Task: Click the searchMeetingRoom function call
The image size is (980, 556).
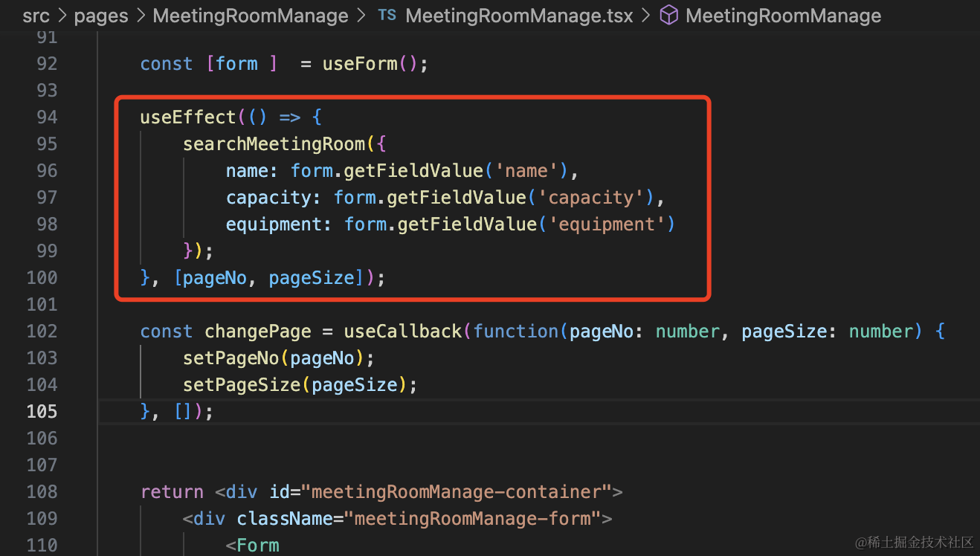Action: (274, 143)
